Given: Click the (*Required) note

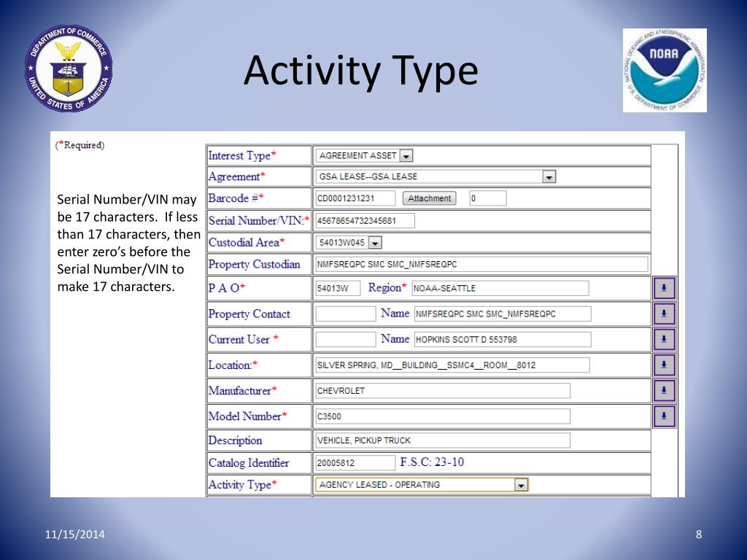Looking at the screenshot, I should coord(80,145).
